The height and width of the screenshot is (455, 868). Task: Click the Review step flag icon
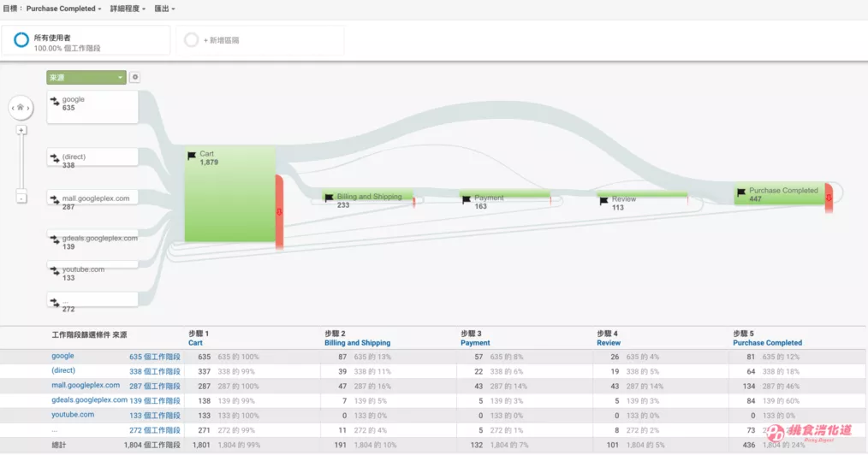(x=603, y=201)
